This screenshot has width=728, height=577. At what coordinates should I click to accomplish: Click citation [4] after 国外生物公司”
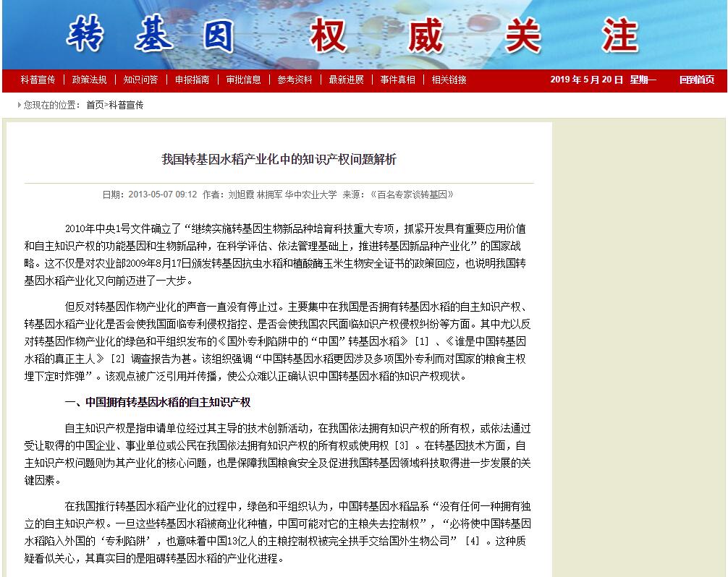[x=472, y=542]
